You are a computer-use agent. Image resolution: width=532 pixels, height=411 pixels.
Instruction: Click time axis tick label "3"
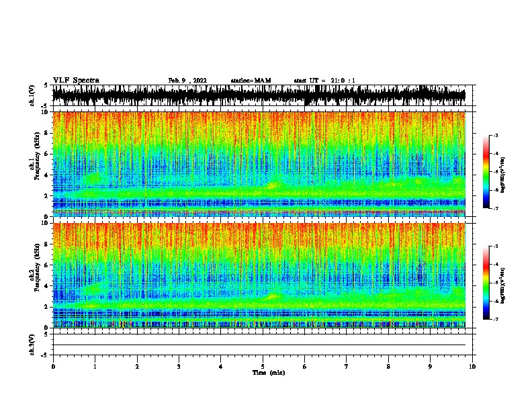179,366
